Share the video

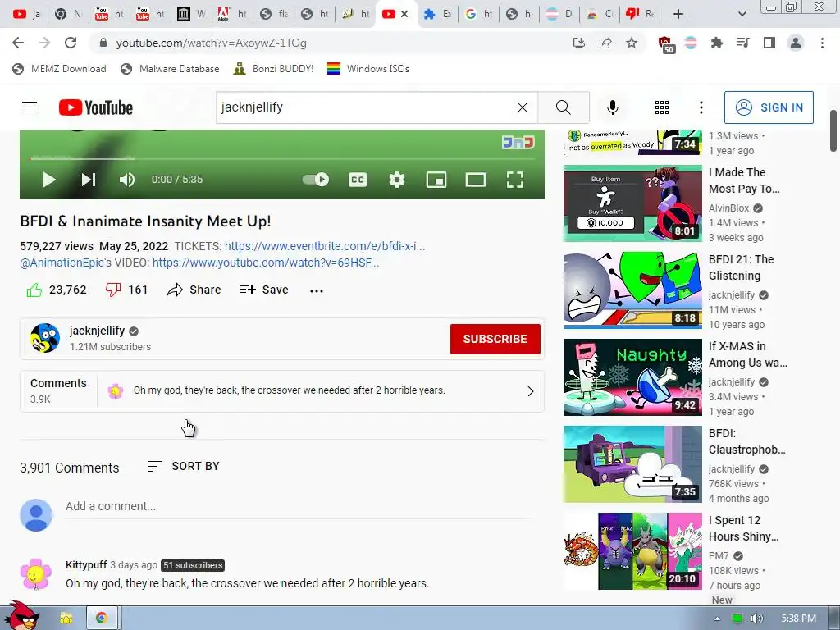click(194, 290)
